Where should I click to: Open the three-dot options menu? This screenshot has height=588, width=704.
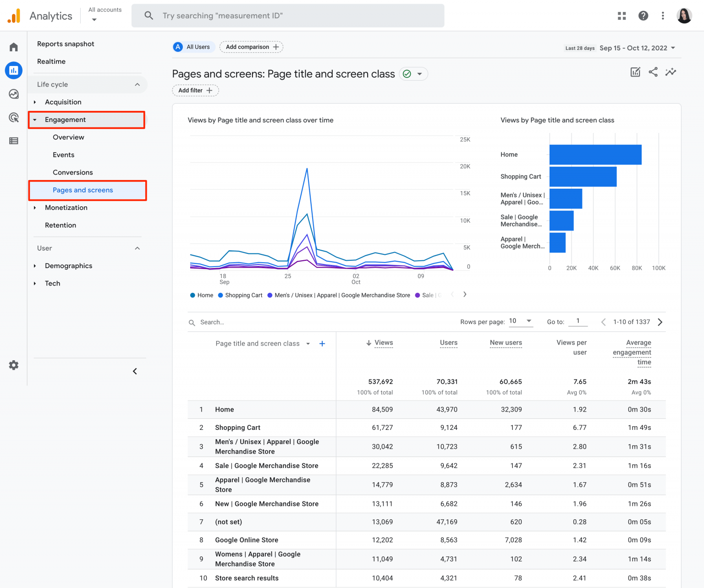click(663, 15)
